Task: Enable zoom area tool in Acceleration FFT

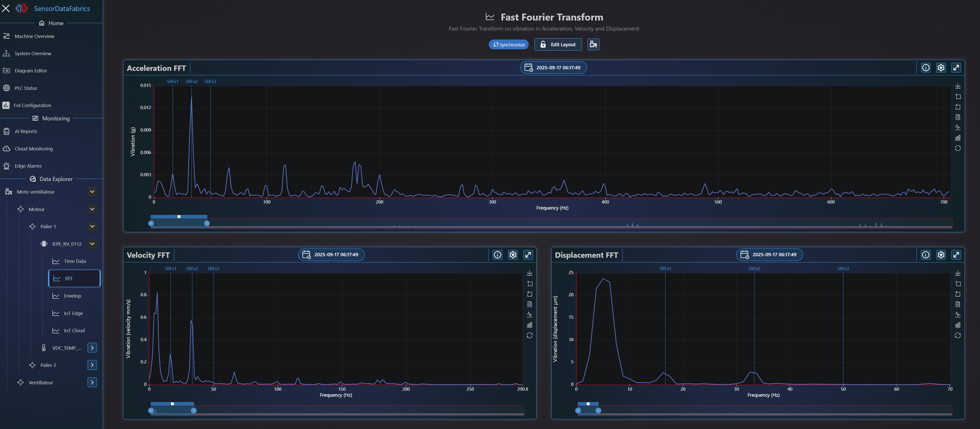Action: point(958,97)
